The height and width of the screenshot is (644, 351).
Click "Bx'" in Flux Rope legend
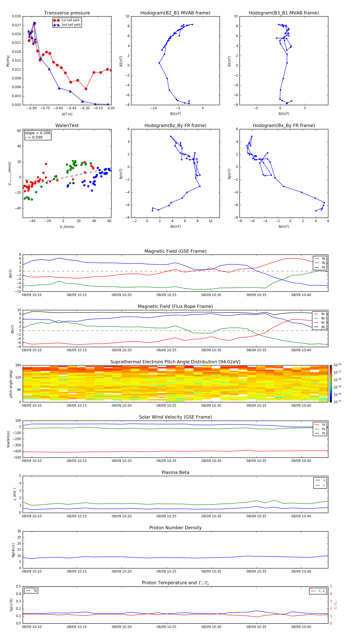point(323,314)
